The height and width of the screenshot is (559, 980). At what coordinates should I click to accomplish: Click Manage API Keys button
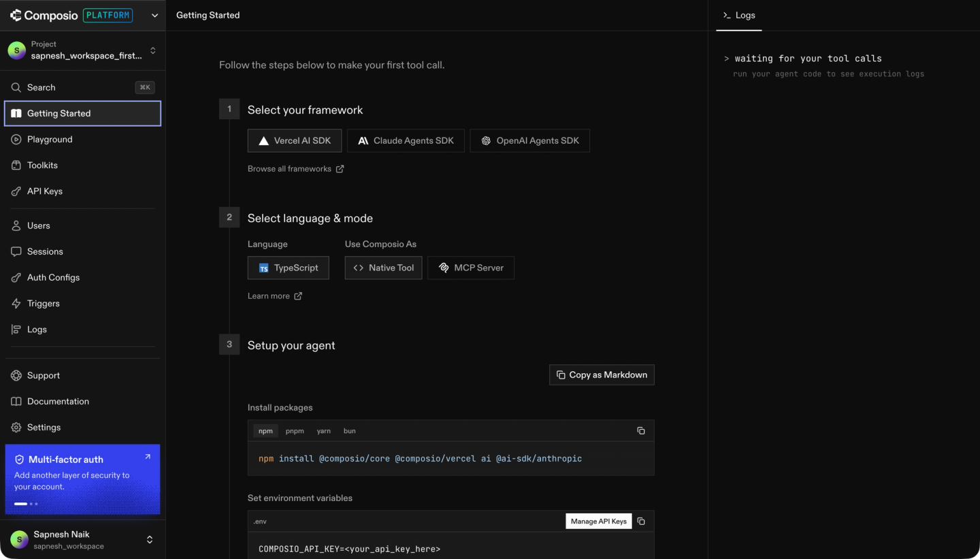[x=599, y=521]
